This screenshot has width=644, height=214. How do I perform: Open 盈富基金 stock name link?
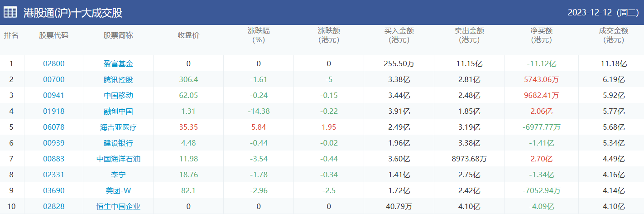point(118,64)
